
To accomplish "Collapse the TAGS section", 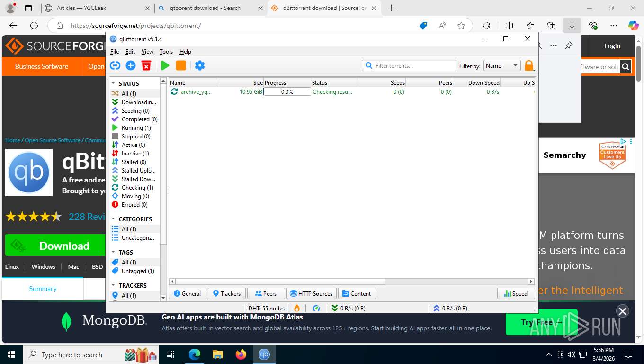I will pyautogui.click(x=114, y=252).
